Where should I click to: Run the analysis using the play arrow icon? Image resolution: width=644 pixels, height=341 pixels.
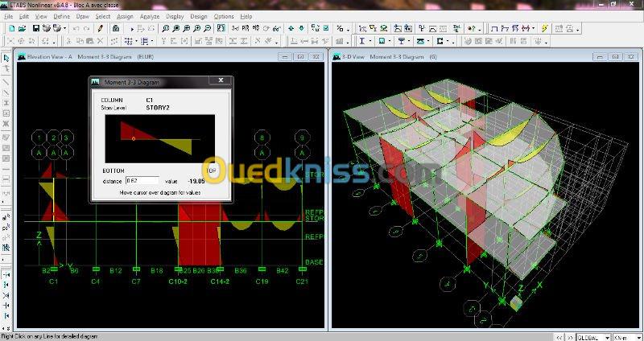tap(132, 29)
